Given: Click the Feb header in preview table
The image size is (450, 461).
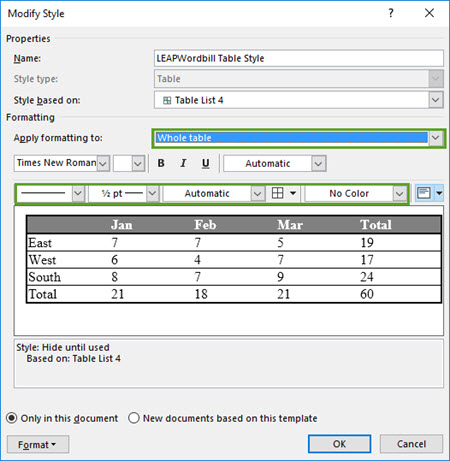Looking at the screenshot, I should 205,225.
